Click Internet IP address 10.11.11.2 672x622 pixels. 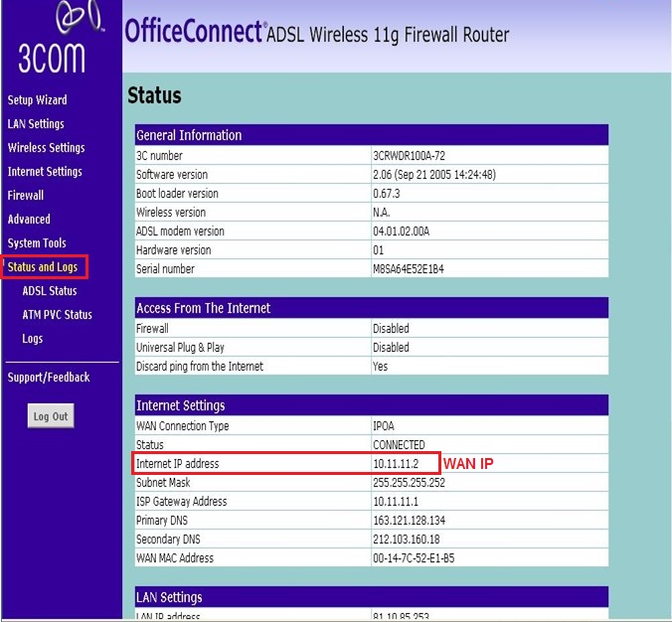(x=396, y=463)
